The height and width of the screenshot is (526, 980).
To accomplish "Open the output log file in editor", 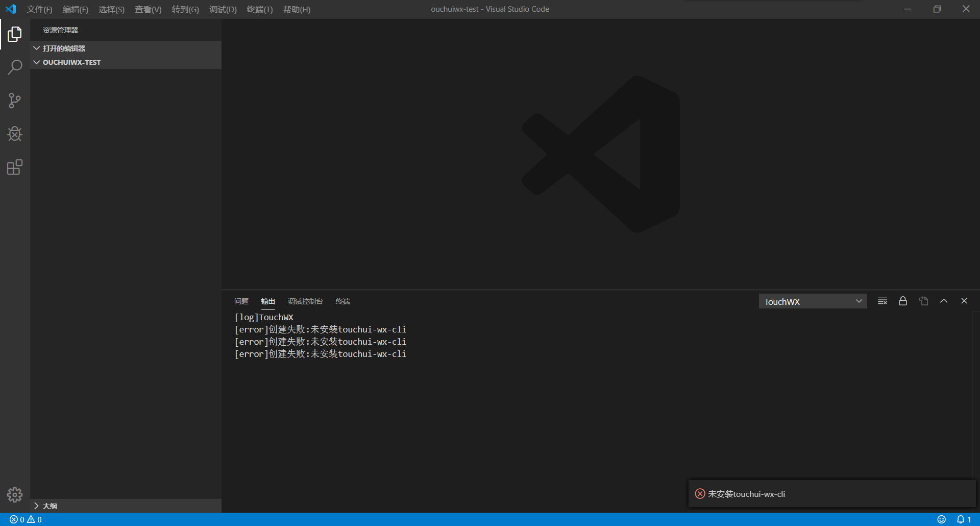I will pyautogui.click(x=923, y=301).
